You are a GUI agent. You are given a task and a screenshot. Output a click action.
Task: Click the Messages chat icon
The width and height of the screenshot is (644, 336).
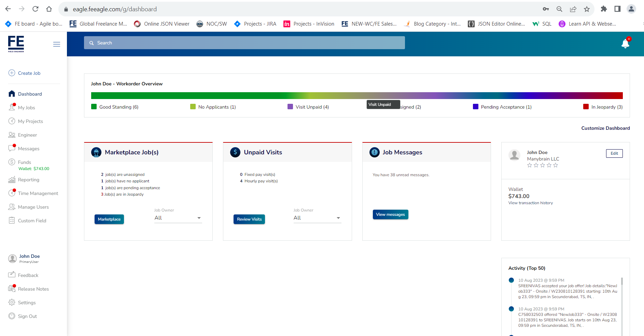coord(12,148)
